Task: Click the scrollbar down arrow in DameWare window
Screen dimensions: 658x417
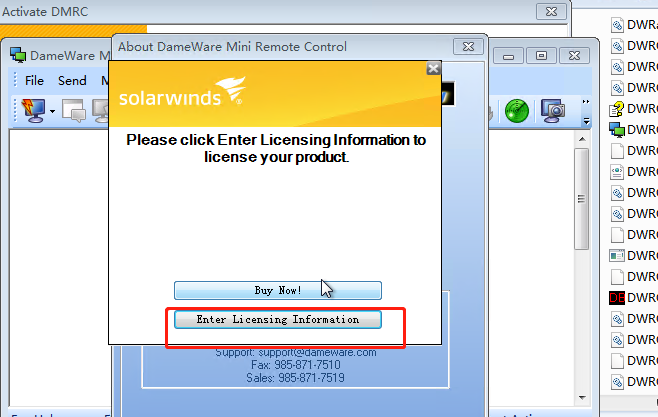Action: [582, 398]
